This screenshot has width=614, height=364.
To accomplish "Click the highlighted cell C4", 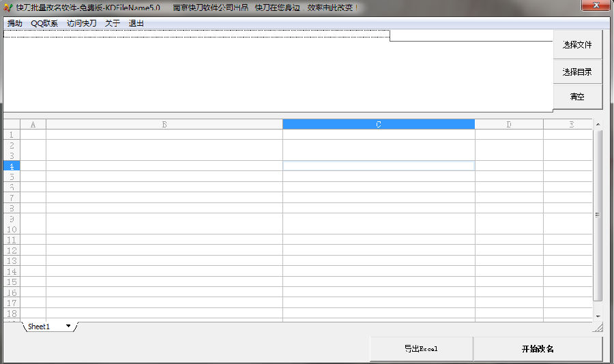I will (x=379, y=166).
